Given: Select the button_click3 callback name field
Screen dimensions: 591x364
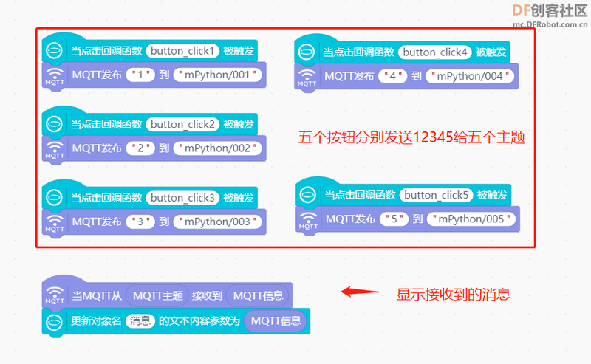Looking at the screenshot, I should 182,198.
